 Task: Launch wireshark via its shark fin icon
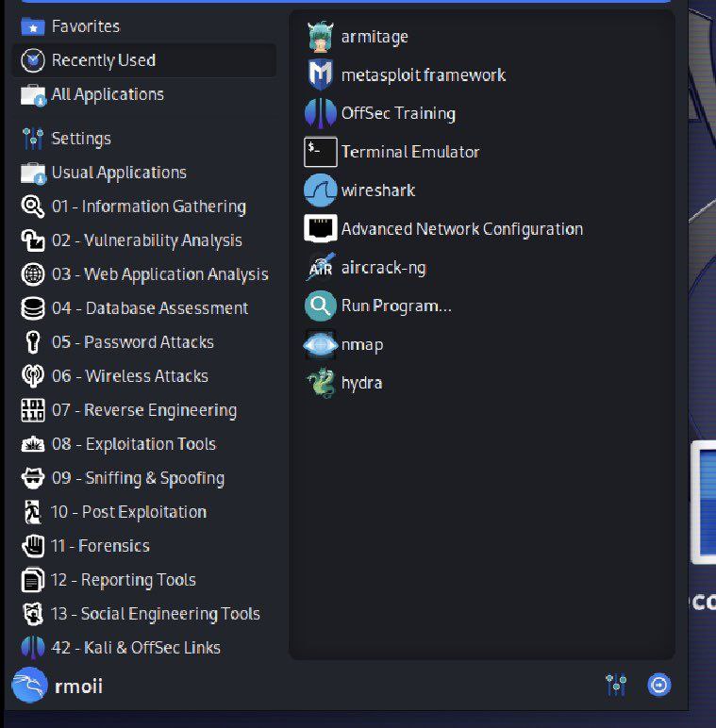321,190
